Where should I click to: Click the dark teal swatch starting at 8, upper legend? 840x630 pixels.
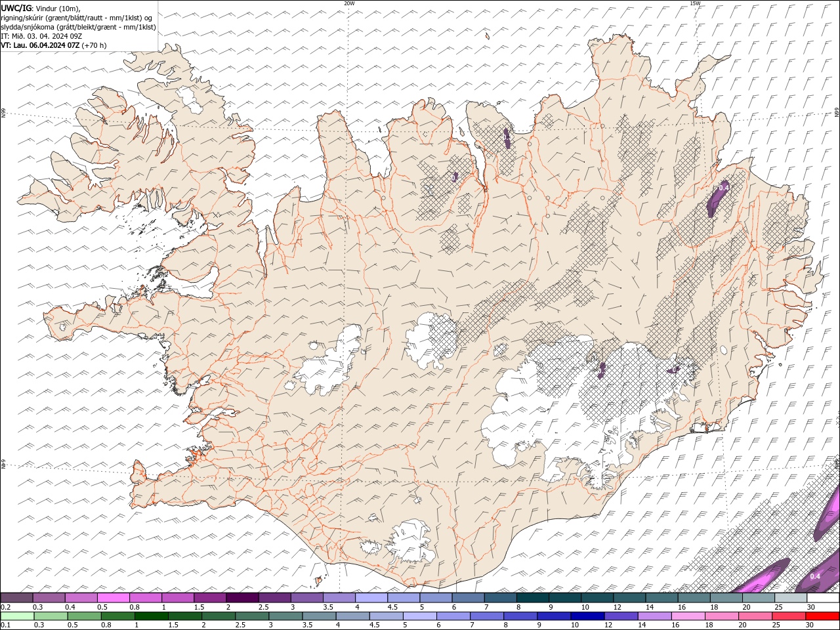pyautogui.click(x=532, y=598)
